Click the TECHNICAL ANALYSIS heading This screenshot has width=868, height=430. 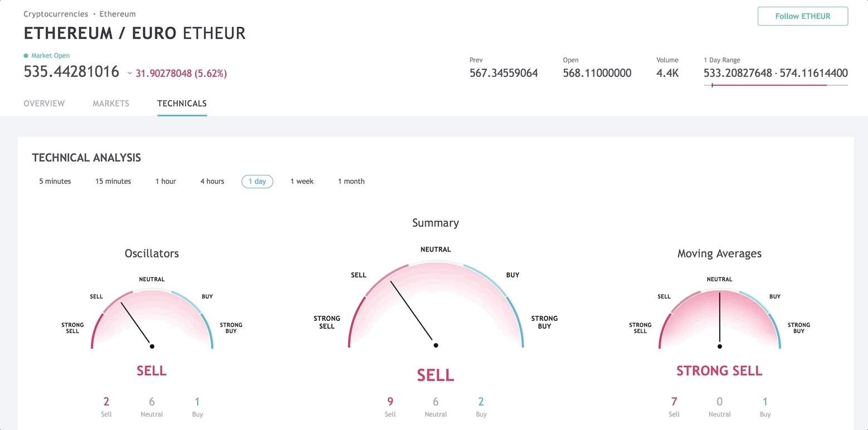point(86,158)
